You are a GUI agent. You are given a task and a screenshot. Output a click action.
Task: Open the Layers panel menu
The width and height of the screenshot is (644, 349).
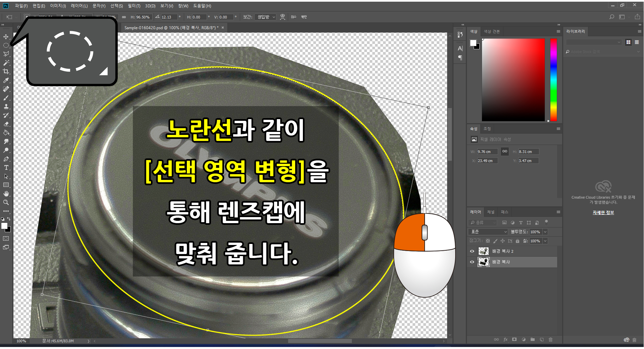558,212
